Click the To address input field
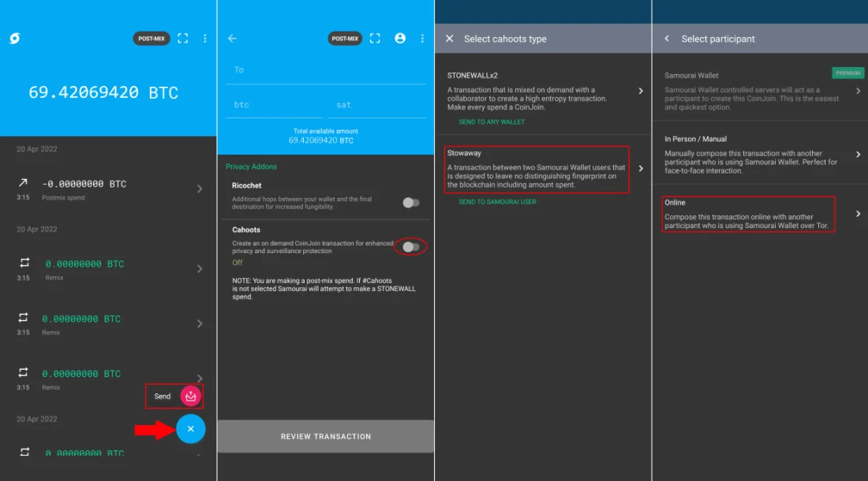The image size is (868, 481). tap(325, 70)
